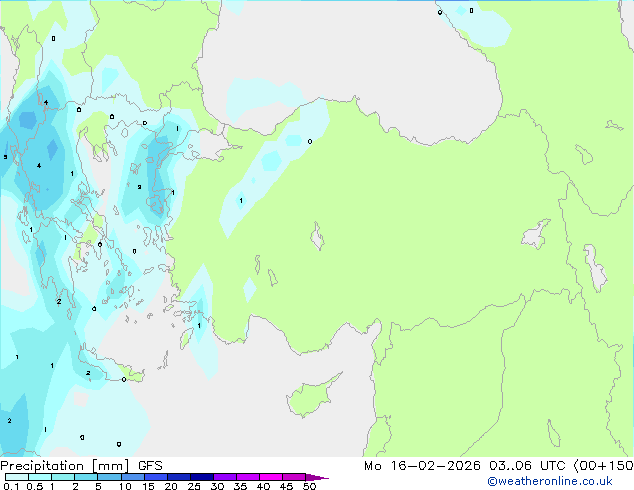The width and height of the screenshot is (634, 490).
Task: Click the 45 to 50 mm legend swatch
Action: (x=294, y=477)
